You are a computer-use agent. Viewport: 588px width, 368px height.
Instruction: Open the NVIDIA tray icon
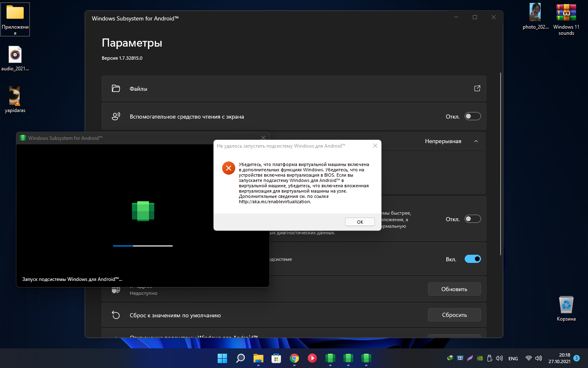(480, 358)
